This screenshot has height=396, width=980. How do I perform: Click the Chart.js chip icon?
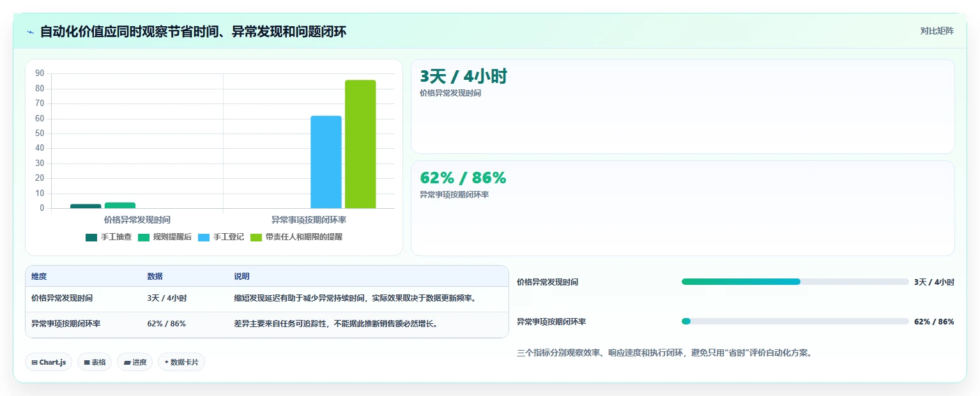34,362
